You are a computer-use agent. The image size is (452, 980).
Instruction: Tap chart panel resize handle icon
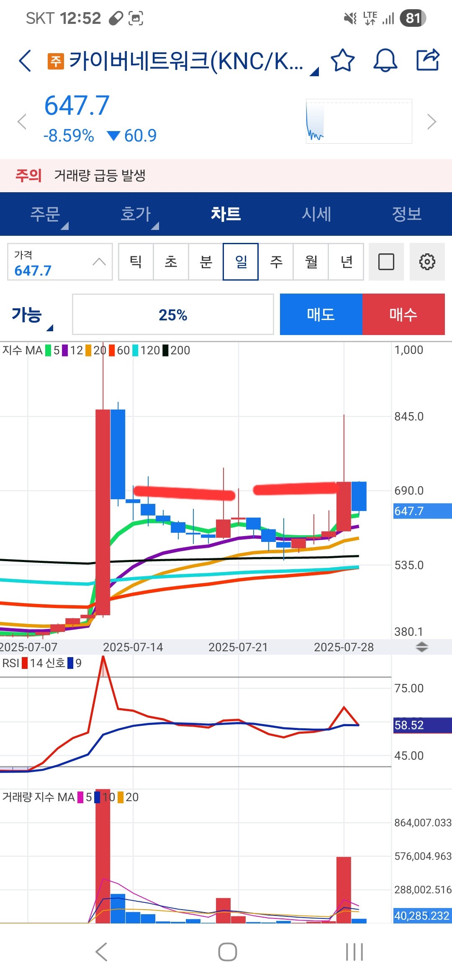[x=421, y=647]
